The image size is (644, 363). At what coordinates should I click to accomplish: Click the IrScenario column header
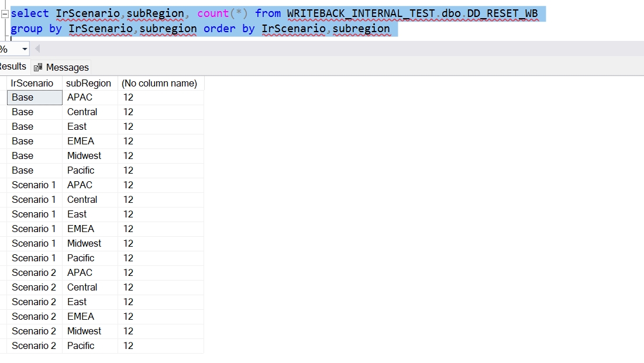coord(32,83)
